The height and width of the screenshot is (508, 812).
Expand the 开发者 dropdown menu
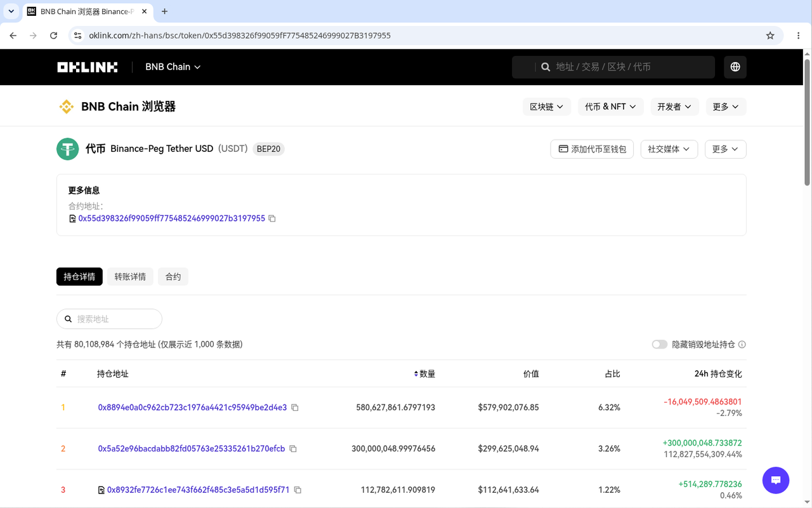(675, 107)
